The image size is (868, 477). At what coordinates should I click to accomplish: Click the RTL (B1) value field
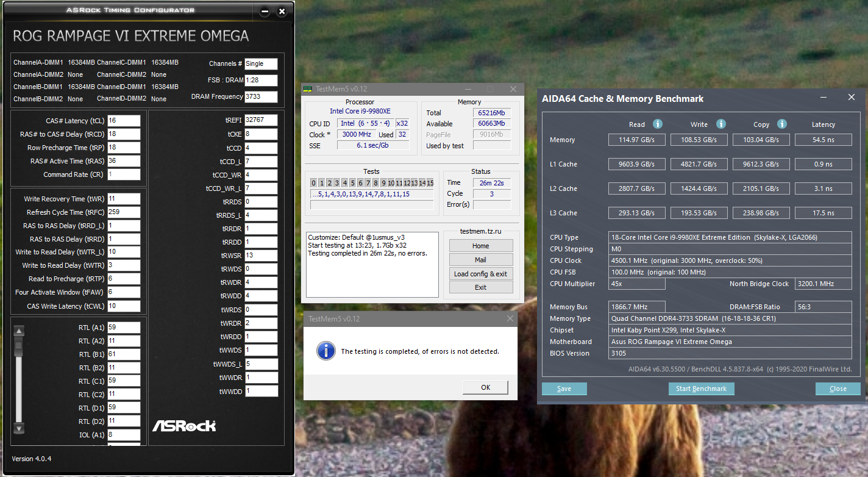[124, 354]
